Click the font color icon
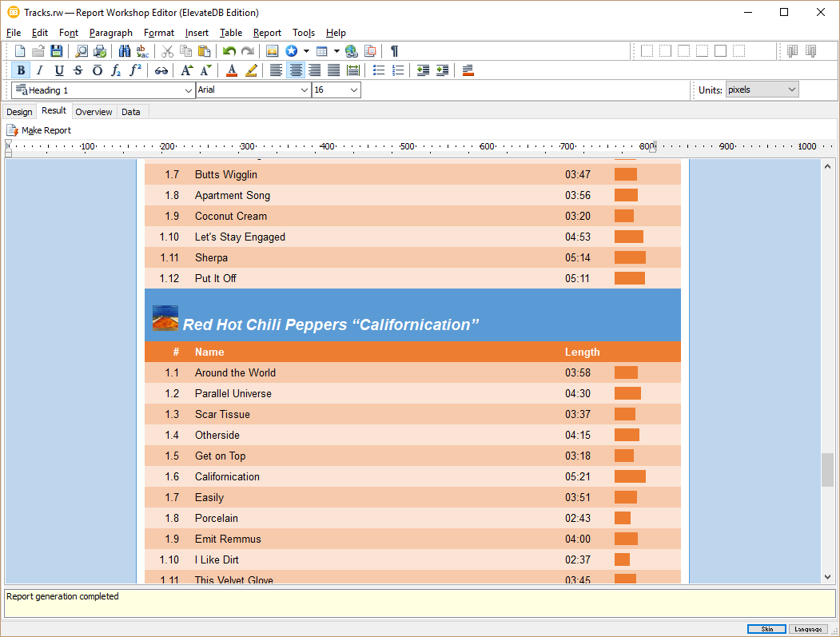 point(232,70)
